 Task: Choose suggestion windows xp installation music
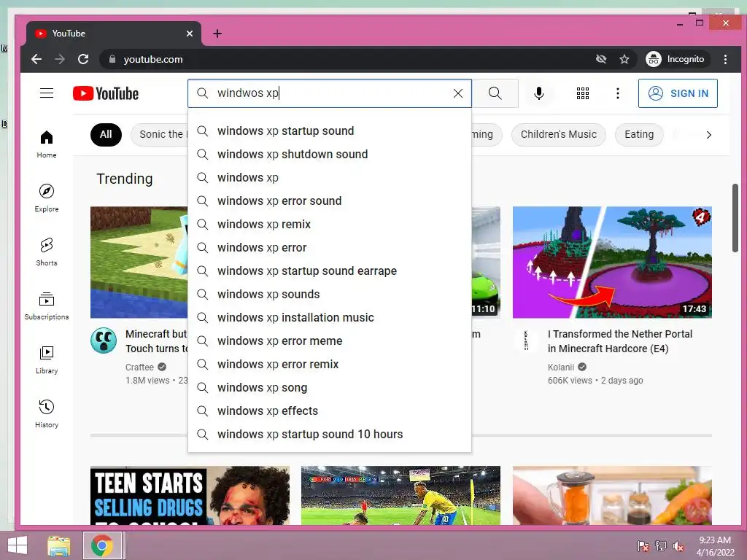(x=330, y=318)
